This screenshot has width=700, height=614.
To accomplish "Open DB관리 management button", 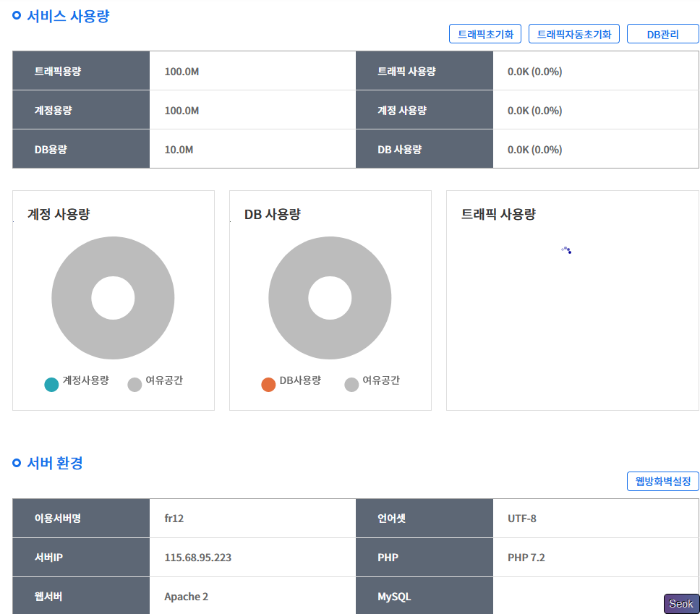I will pyautogui.click(x=662, y=34).
